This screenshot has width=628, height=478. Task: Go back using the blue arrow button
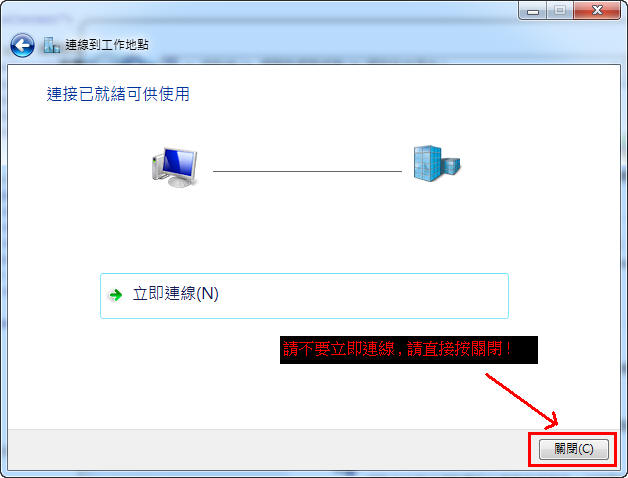22,45
